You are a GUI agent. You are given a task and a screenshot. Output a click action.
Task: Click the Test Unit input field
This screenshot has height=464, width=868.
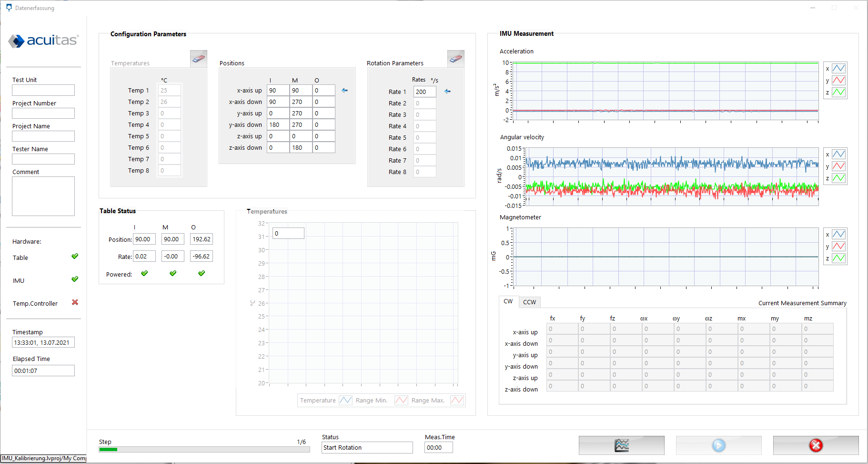pyautogui.click(x=43, y=90)
